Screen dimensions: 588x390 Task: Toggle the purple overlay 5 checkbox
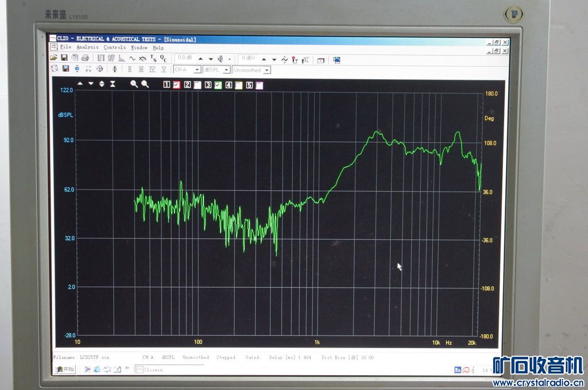click(259, 85)
